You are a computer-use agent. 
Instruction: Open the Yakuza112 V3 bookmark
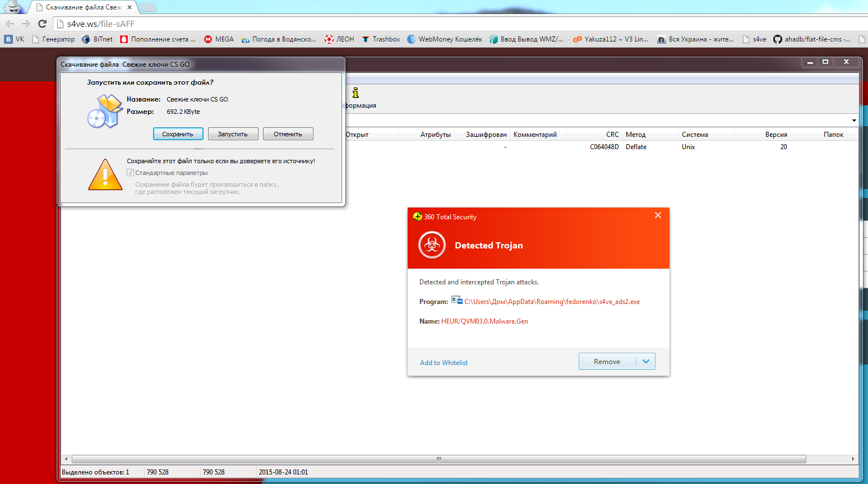(610, 39)
